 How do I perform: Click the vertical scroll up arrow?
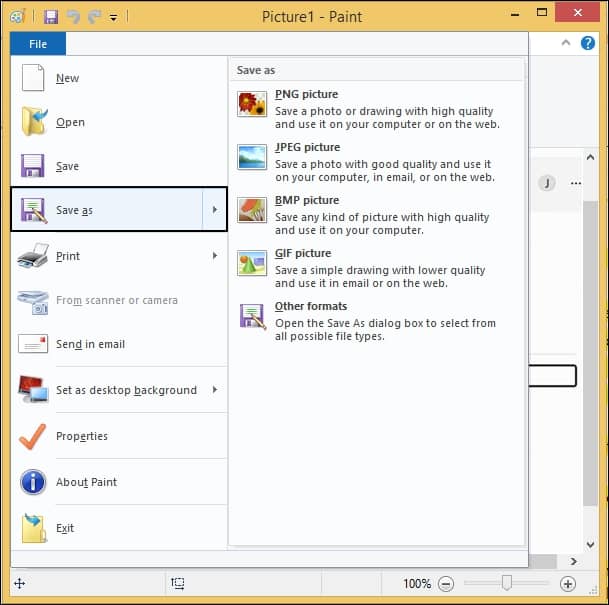(590, 157)
